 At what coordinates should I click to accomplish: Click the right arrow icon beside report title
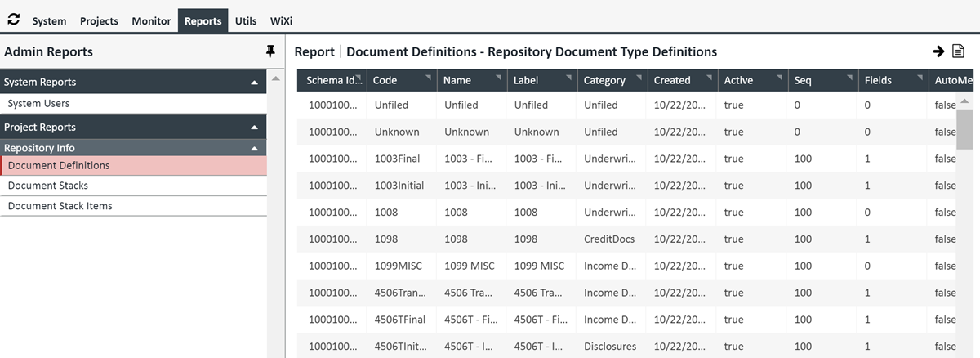[x=938, y=51]
